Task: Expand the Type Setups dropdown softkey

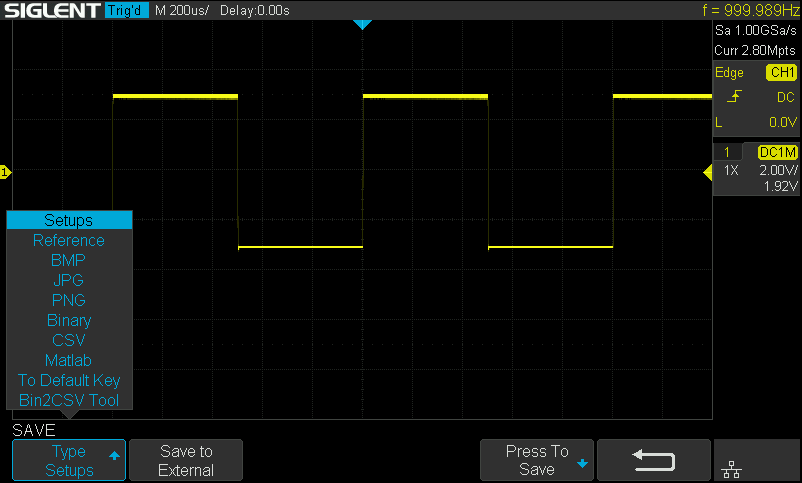Action: pos(69,460)
